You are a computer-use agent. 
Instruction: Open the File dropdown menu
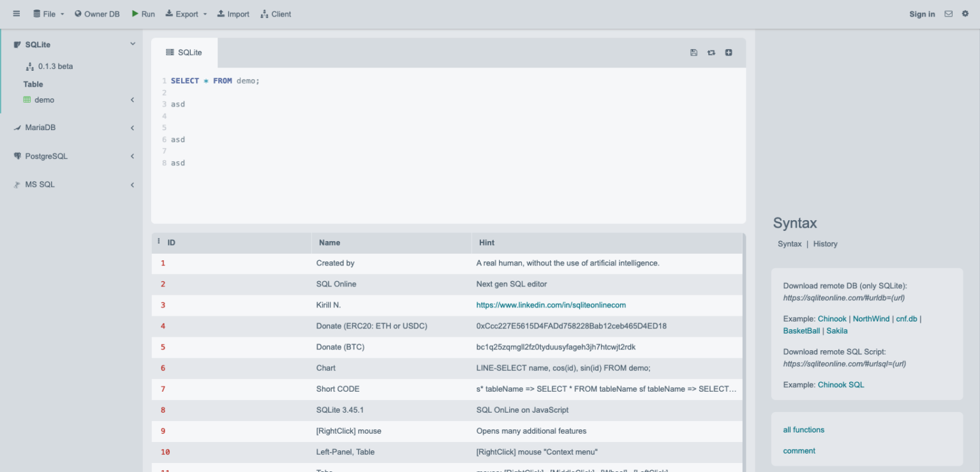tap(48, 14)
